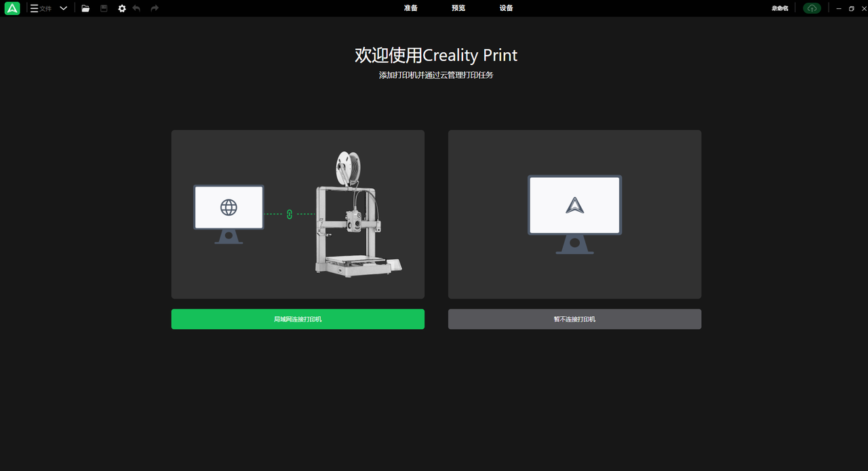Click the 欢迎使用Creality Print heading
Screen dimensions: 868x471
tap(436, 55)
